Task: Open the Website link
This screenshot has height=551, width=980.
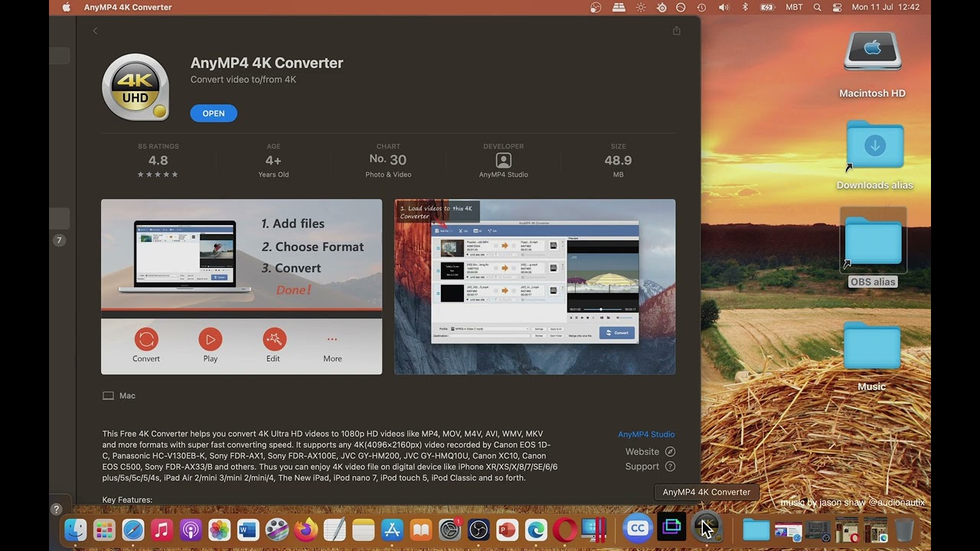Action: pyautogui.click(x=642, y=452)
